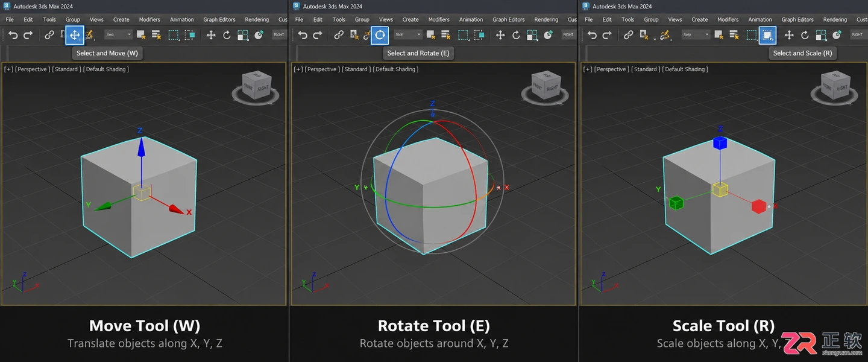868x362 pixels.
Task: Undo in the Rotate Tool panel
Action: [x=303, y=35]
